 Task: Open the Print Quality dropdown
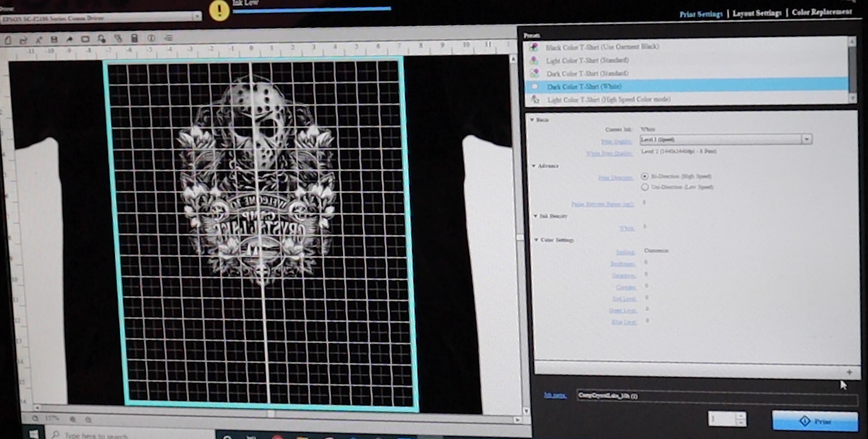806,139
